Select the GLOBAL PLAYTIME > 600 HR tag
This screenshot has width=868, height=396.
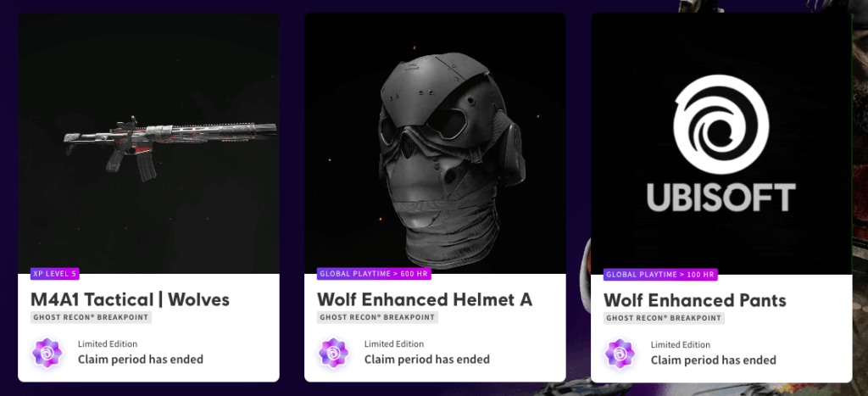tap(374, 274)
